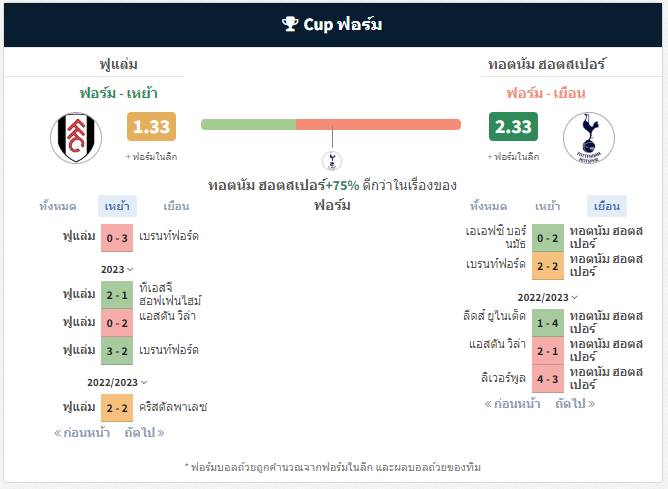The height and width of the screenshot is (489, 668).
Task: Switch Fulham list to ทั้งหมด tab
Action: pyautogui.click(x=58, y=207)
